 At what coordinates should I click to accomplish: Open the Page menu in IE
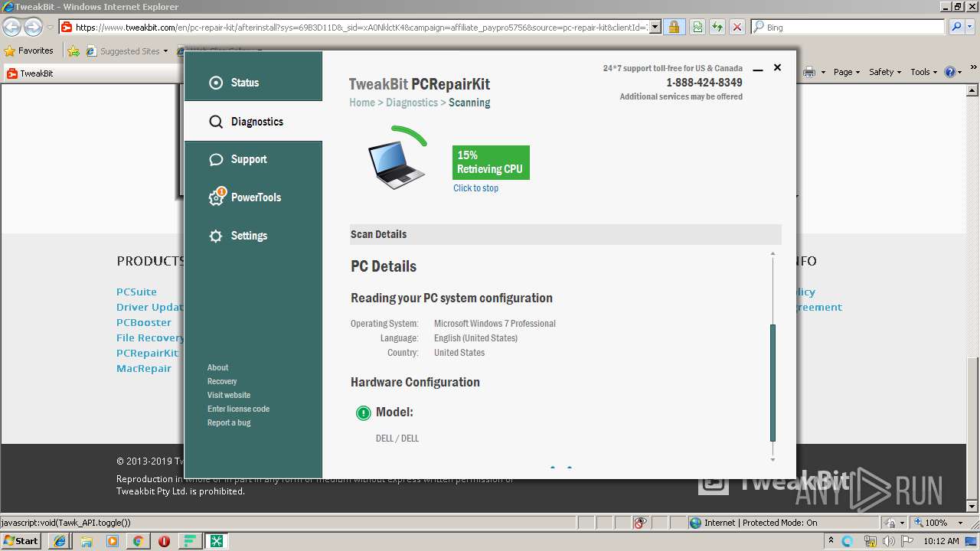coord(847,72)
